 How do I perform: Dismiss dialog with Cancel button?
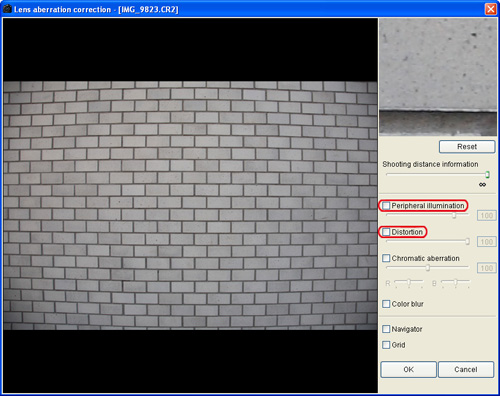(x=466, y=369)
